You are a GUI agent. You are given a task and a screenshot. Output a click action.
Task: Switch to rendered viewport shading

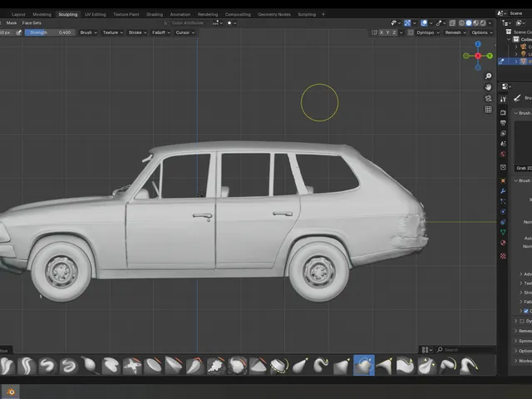pyautogui.click(x=483, y=23)
